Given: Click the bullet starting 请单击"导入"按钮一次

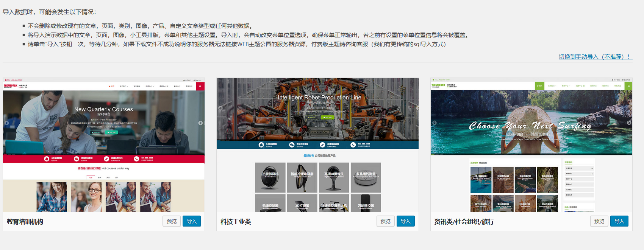Looking at the screenshot, I should (237, 44).
